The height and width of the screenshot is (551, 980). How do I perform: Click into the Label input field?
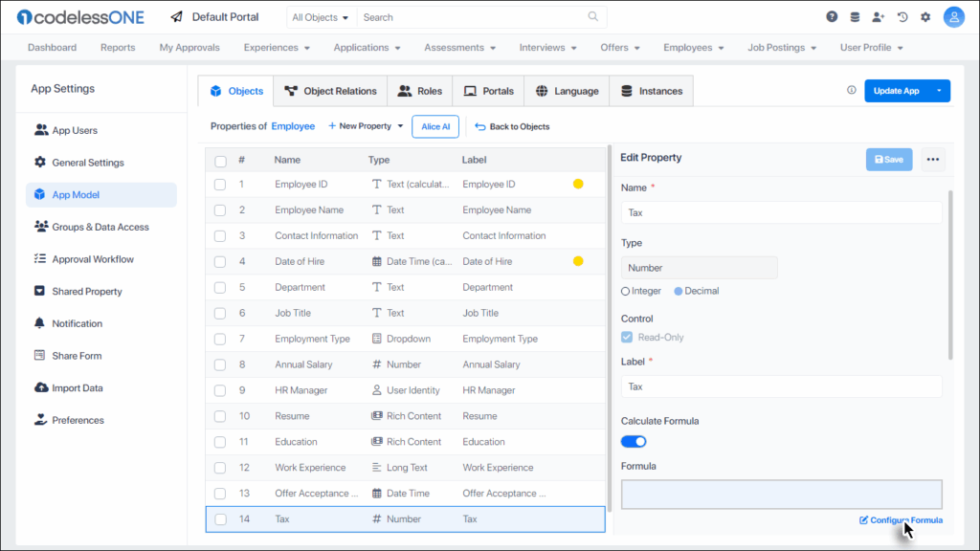(781, 386)
